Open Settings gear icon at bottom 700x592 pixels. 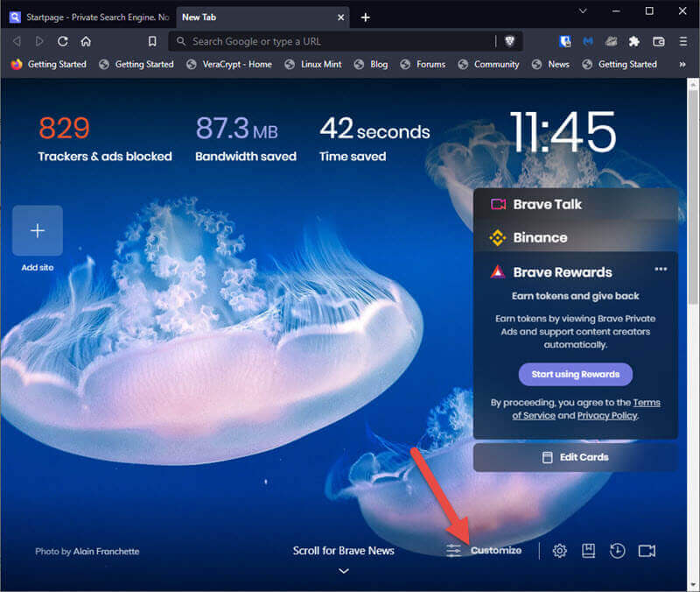[560, 551]
